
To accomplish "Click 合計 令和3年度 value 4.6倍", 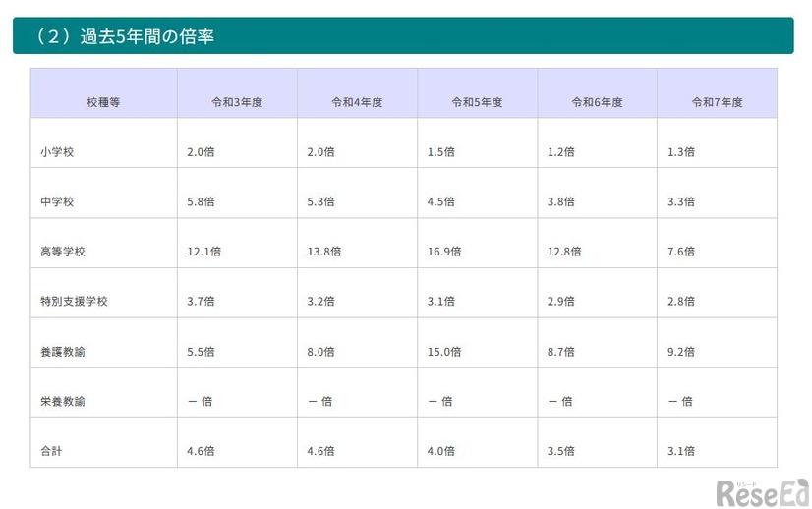I will click(201, 451).
